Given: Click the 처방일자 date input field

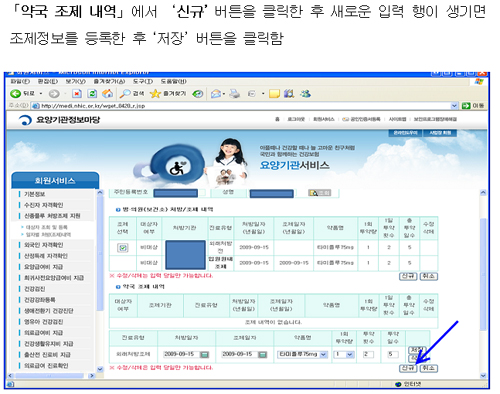Looking at the screenshot, I should 181,354.
